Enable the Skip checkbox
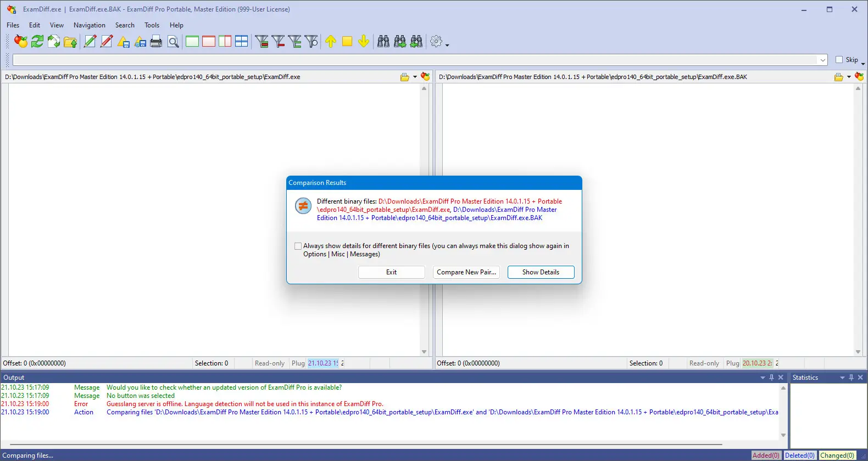The width and height of the screenshot is (868, 461). point(839,60)
